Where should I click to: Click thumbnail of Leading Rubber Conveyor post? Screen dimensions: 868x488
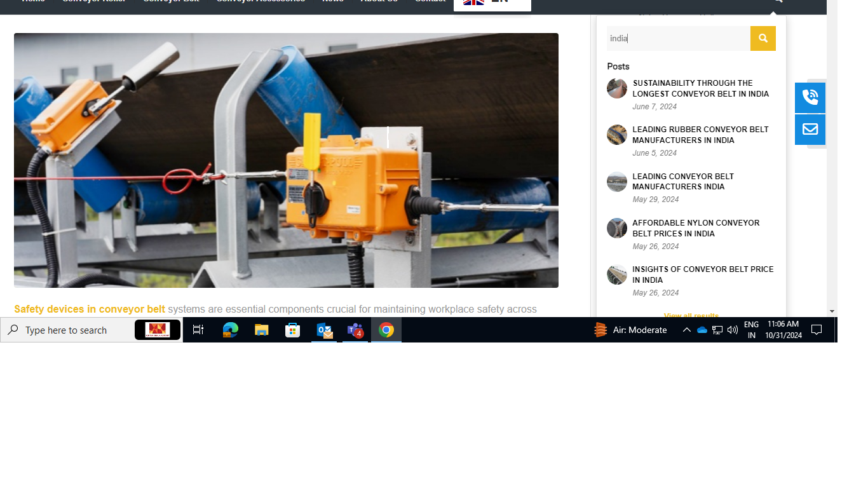coord(617,135)
